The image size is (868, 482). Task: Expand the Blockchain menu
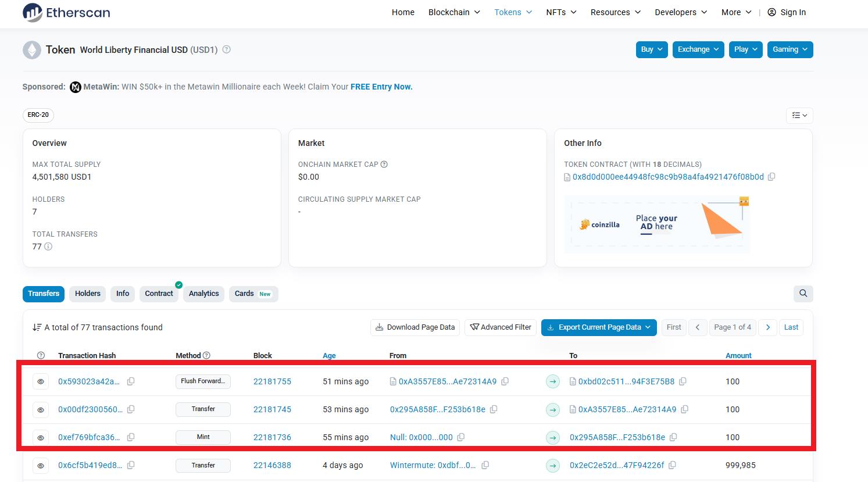(454, 12)
